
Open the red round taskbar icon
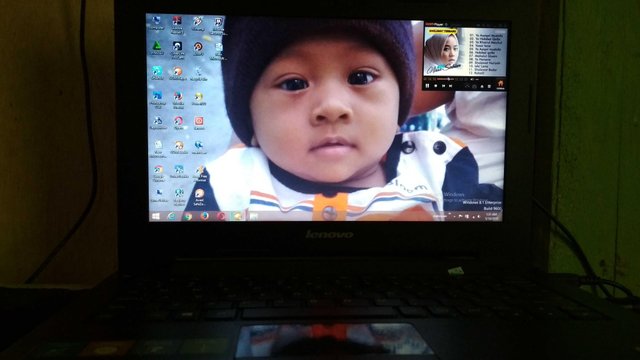221,216
